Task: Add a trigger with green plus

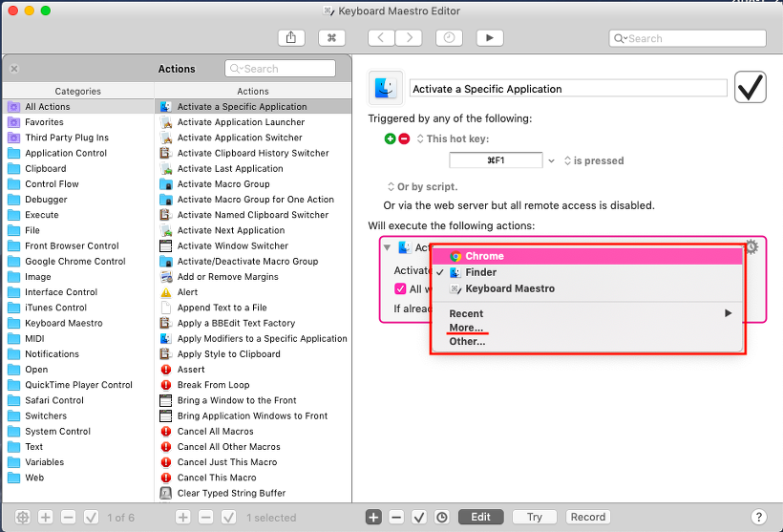Action: pyautogui.click(x=390, y=138)
